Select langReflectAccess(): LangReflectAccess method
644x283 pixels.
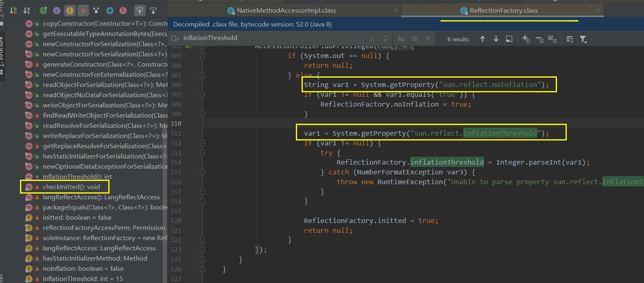tap(101, 197)
